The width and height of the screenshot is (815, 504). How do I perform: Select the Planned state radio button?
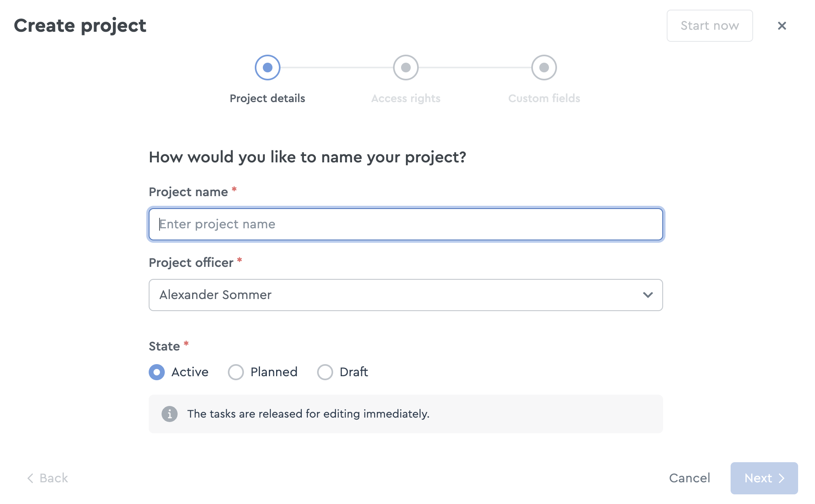[x=236, y=372]
